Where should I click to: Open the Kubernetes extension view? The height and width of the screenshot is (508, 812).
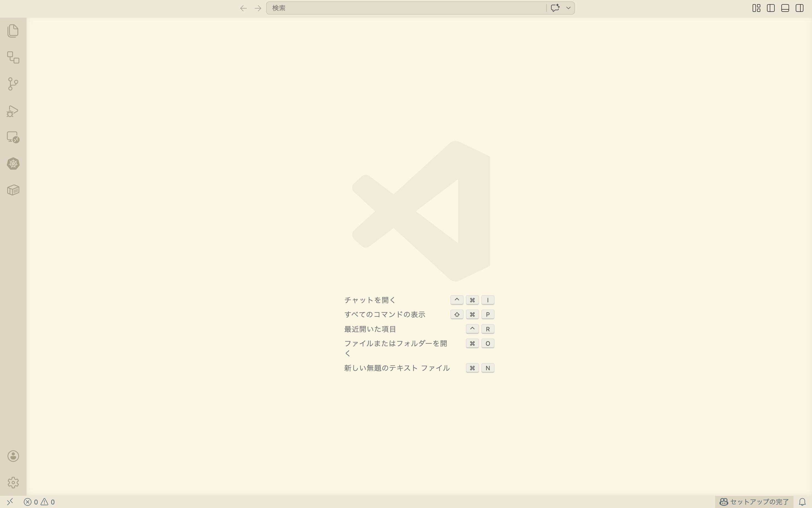[x=13, y=163]
